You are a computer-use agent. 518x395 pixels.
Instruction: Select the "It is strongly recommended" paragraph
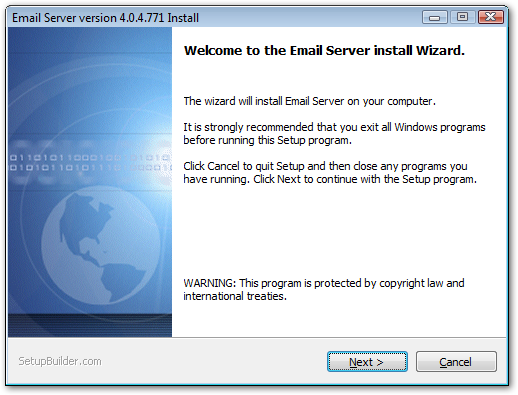(x=334, y=133)
